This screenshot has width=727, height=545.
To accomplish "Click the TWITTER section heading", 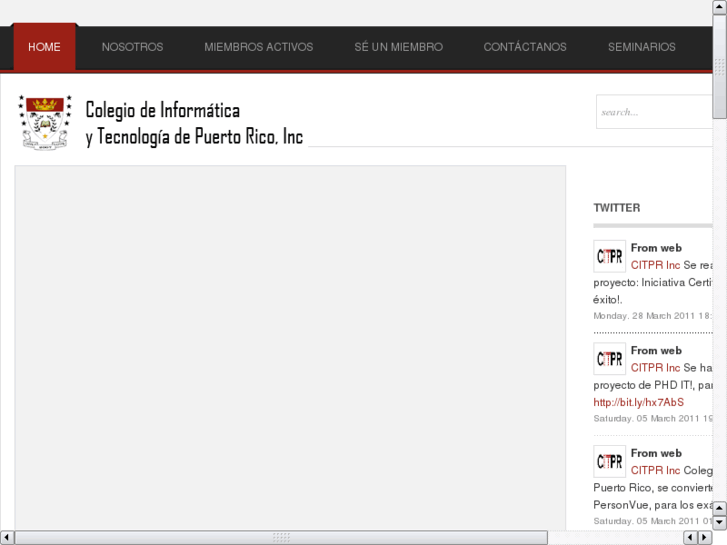I will coord(617,208).
